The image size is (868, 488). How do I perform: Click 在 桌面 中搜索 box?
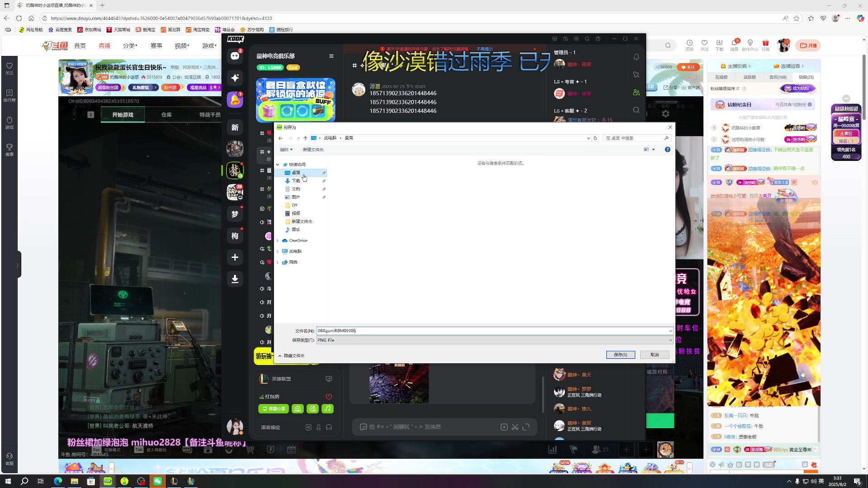tap(637, 138)
